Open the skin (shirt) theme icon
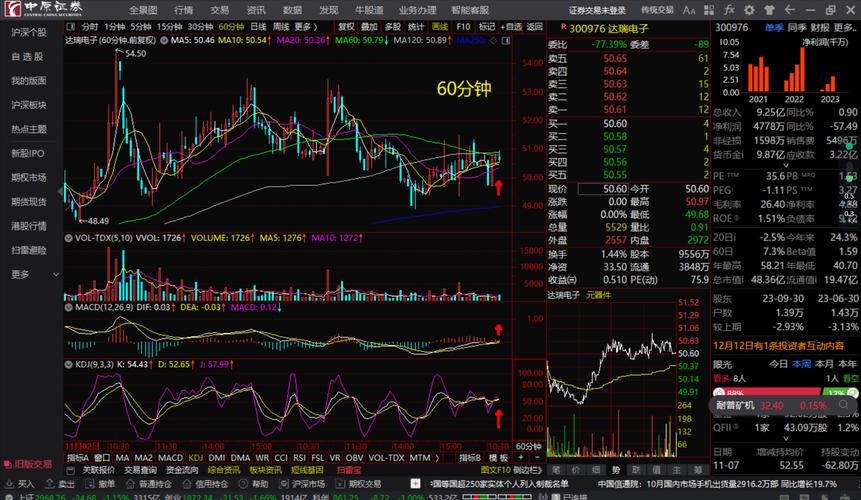861x500 pixels. tap(769, 10)
